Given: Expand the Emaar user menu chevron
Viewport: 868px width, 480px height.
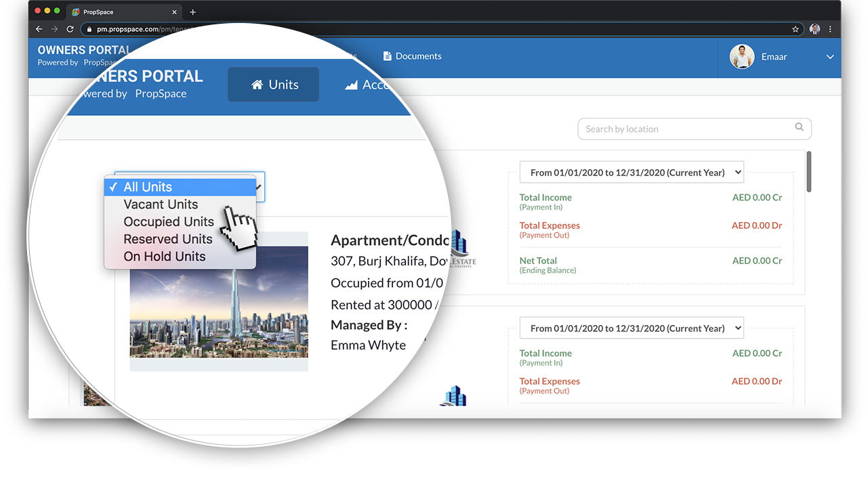Looking at the screenshot, I should click(830, 57).
